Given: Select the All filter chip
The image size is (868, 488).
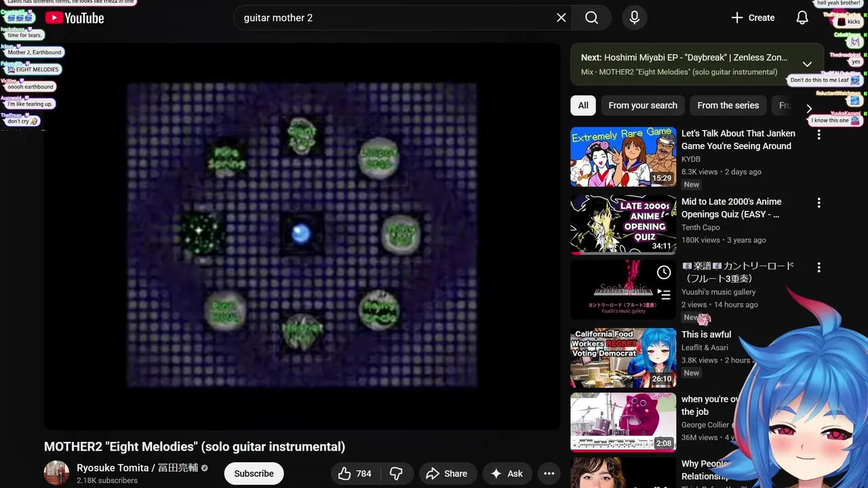Looking at the screenshot, I should pyautogui.click(x=583, y=105).
